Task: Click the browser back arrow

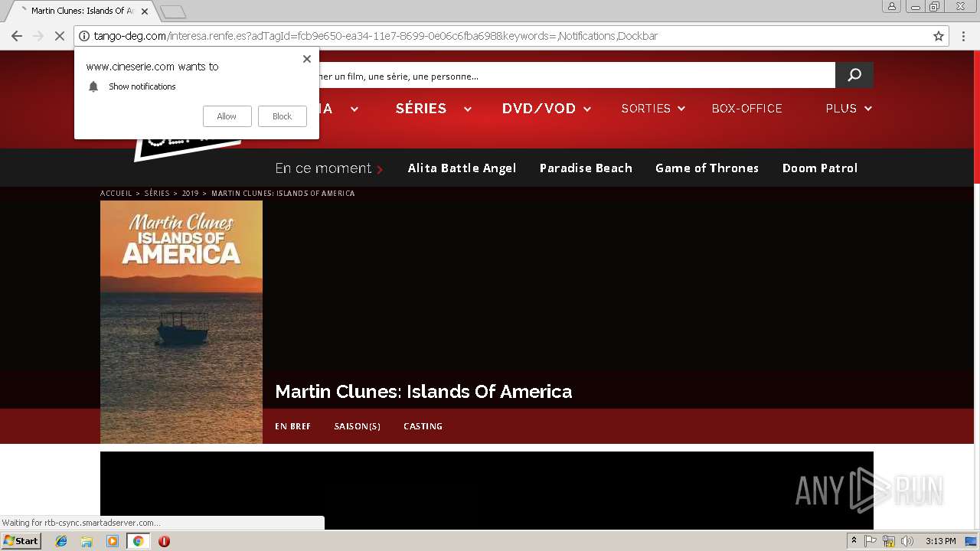Action: point(17,36)
